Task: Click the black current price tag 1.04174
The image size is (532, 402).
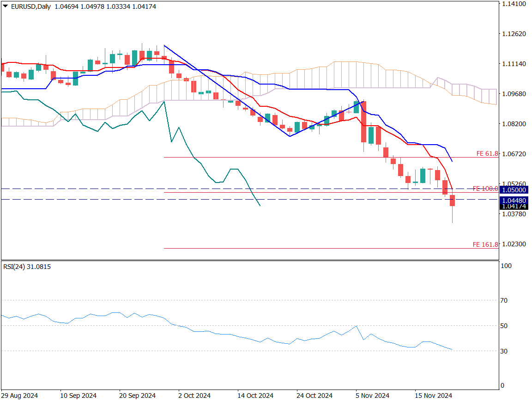Action: point(514,207)
